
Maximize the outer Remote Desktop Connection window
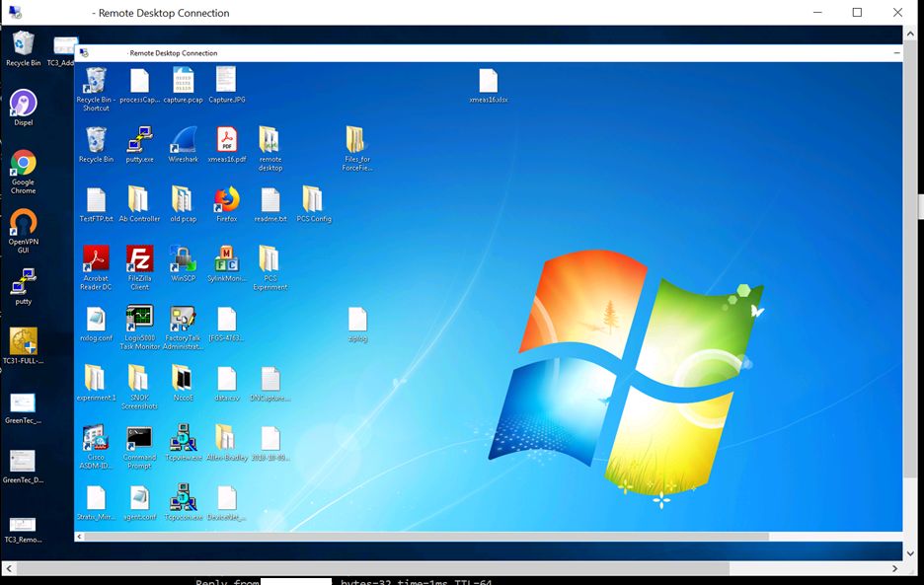click(857, 13)
